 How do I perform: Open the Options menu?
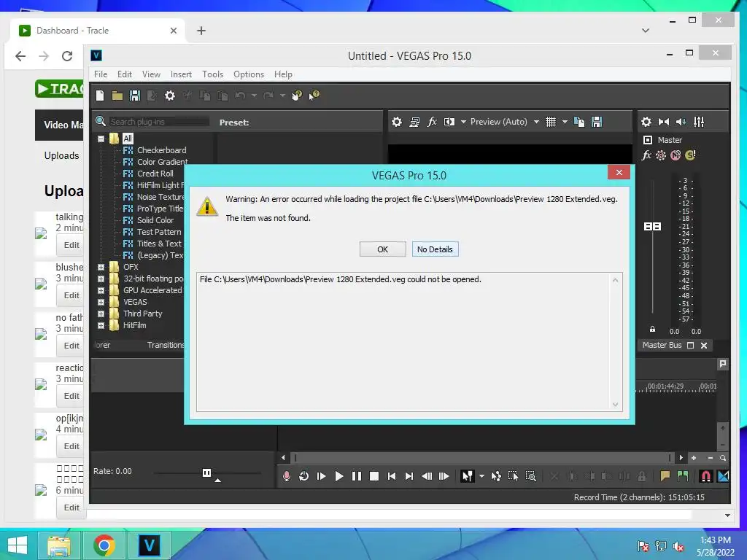249,74
